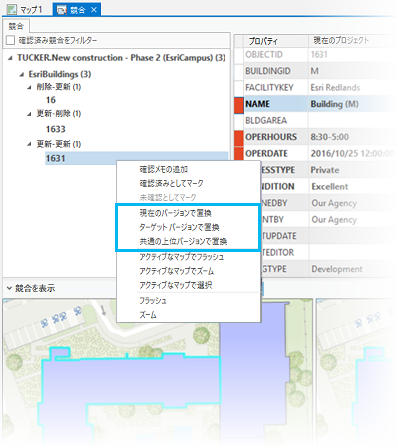398x448 pixels.
Task: Click the red conflict marker beside OPERHOURS
Action: click(239, 137)
